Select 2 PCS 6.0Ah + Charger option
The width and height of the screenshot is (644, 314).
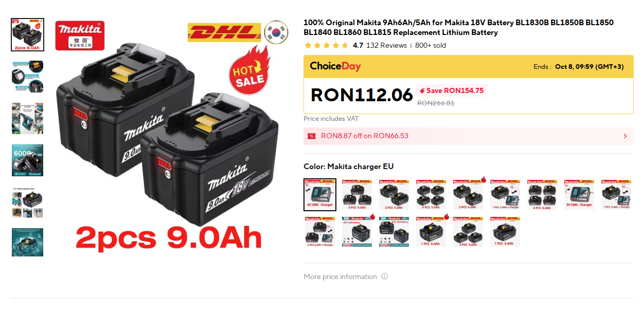[320, 232]
